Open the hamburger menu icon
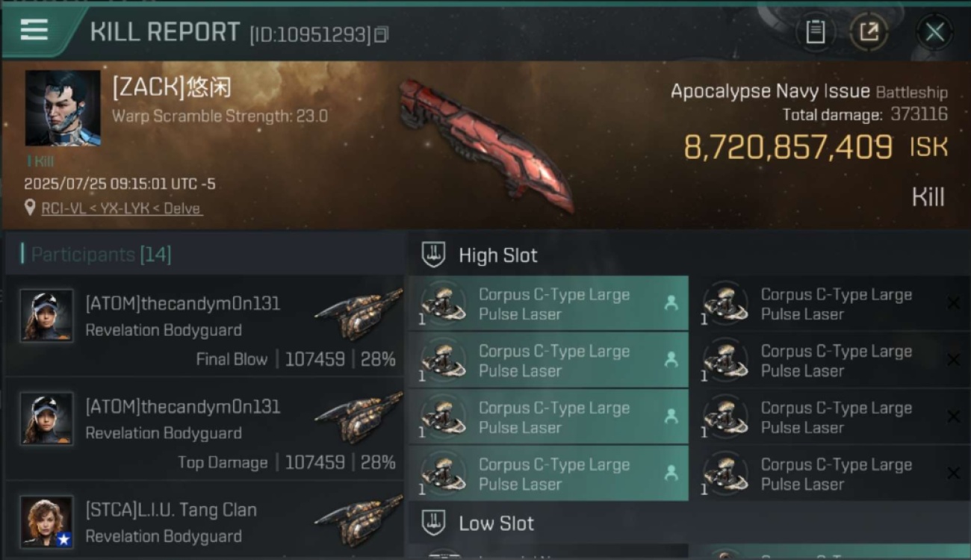Screen dimensions: 971x560 pos(34,30)
